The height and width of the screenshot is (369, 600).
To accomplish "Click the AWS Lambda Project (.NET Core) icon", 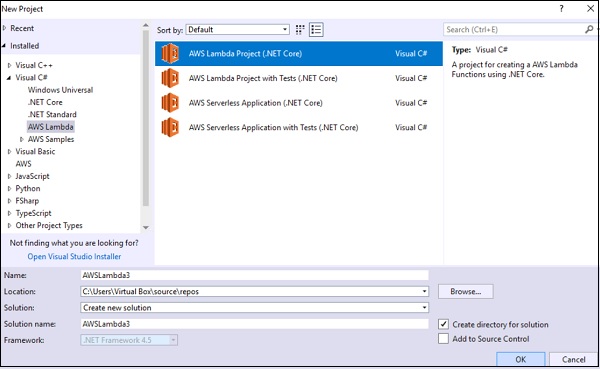I will pyautogui.click(x=170, y=53).
